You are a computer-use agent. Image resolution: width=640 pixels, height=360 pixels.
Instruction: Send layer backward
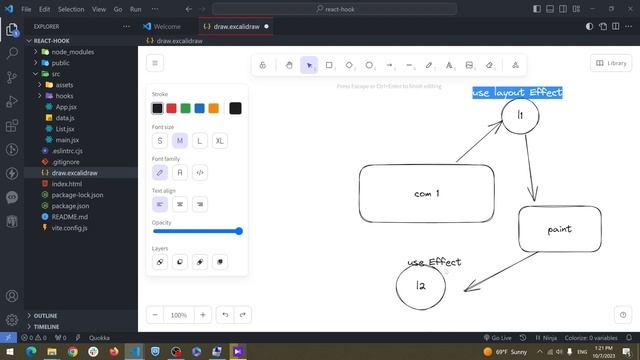click(x=180, y=262)
